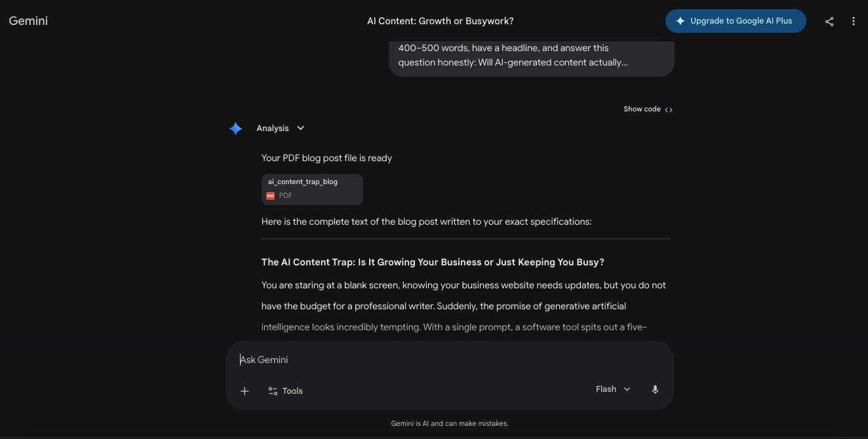Screen dimensions: 868x439
Task: Focus the Ask Gemini input field
Action: pyautogui.click(x=449, y=360)
